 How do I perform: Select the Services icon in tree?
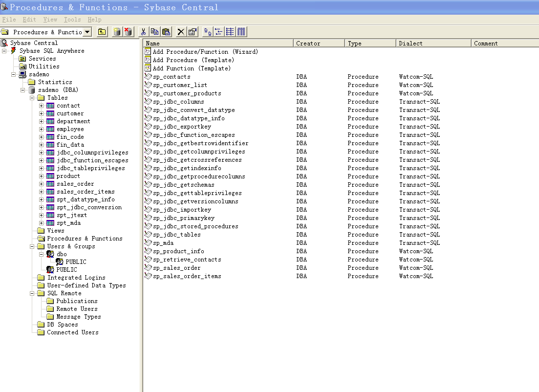click(22, 59)
